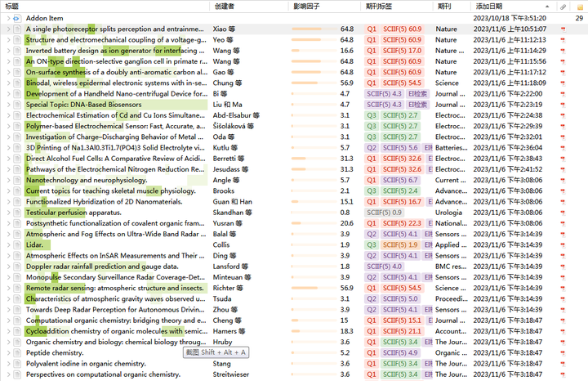
Task: Select 'Binodal, wireless epidermal electronic systems' item
Action: 116,83
